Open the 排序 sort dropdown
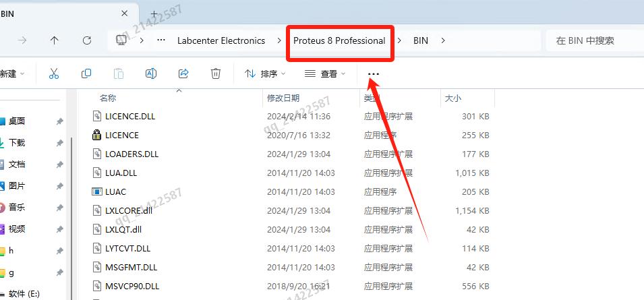The height and width of the screenshot is (300, 644). point(265,74)
